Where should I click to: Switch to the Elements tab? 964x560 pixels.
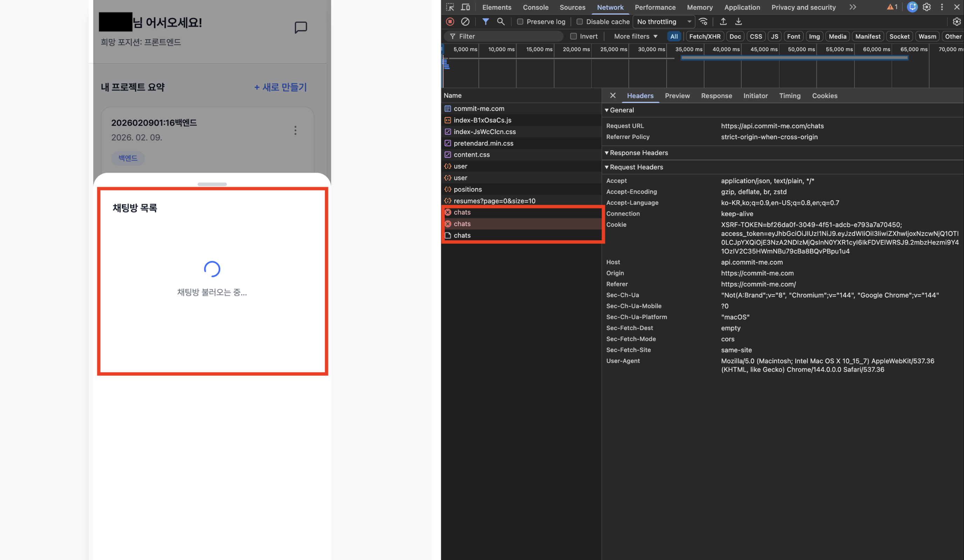coord(496,7)
